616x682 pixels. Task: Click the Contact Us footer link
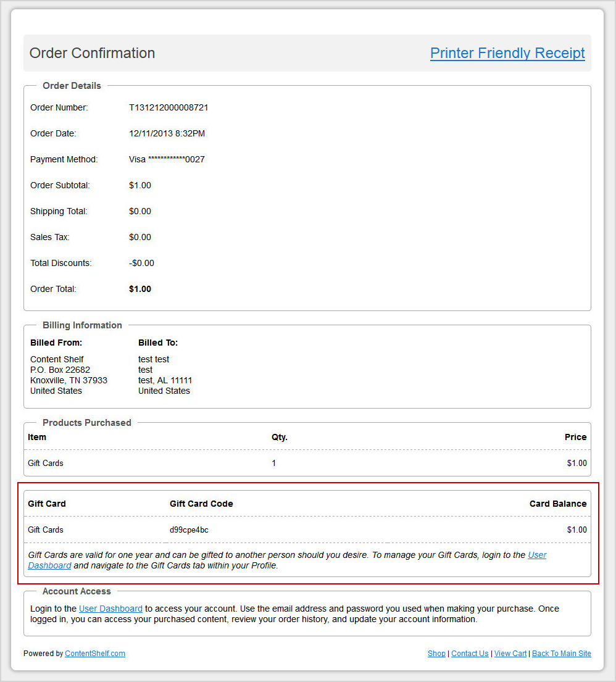pos(470,654)
